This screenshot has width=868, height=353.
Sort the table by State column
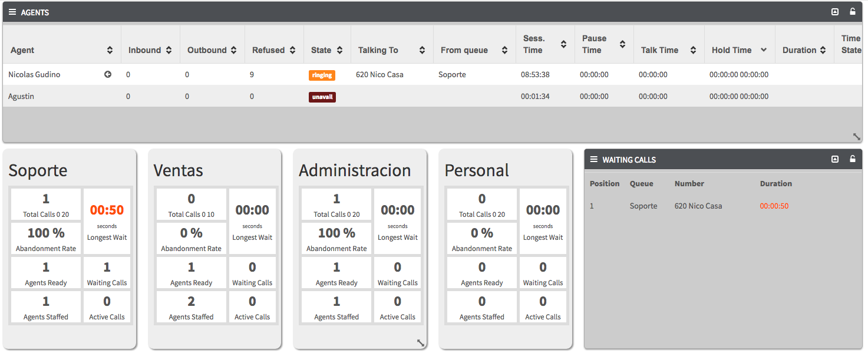pos(339,50)
